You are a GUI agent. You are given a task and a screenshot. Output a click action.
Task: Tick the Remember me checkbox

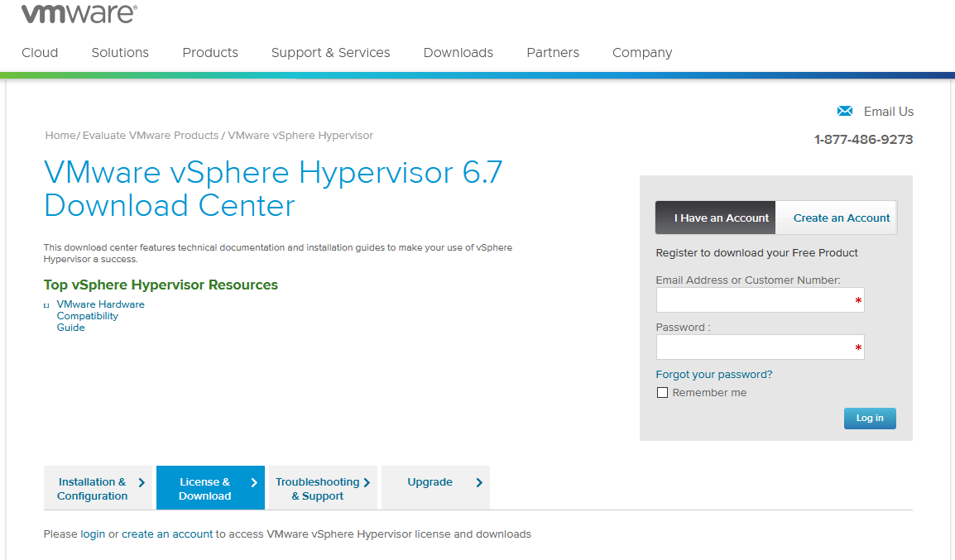(x=662, y=393)
